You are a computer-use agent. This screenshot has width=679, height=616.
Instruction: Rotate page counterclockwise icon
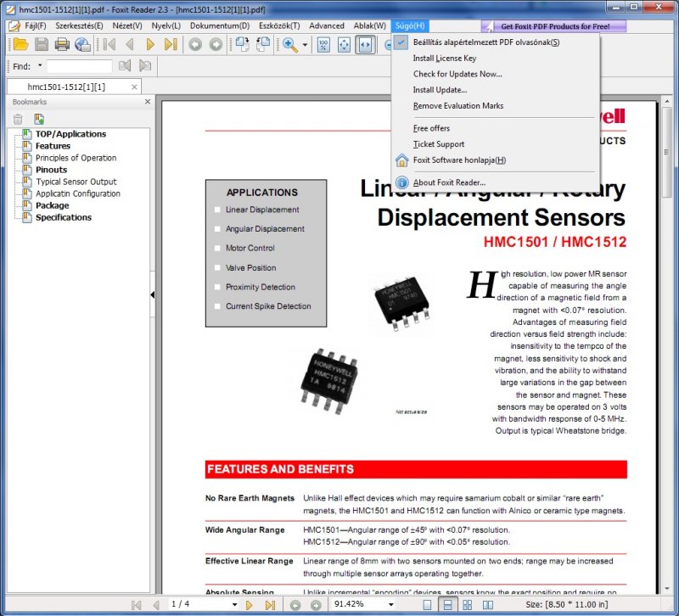263,45
